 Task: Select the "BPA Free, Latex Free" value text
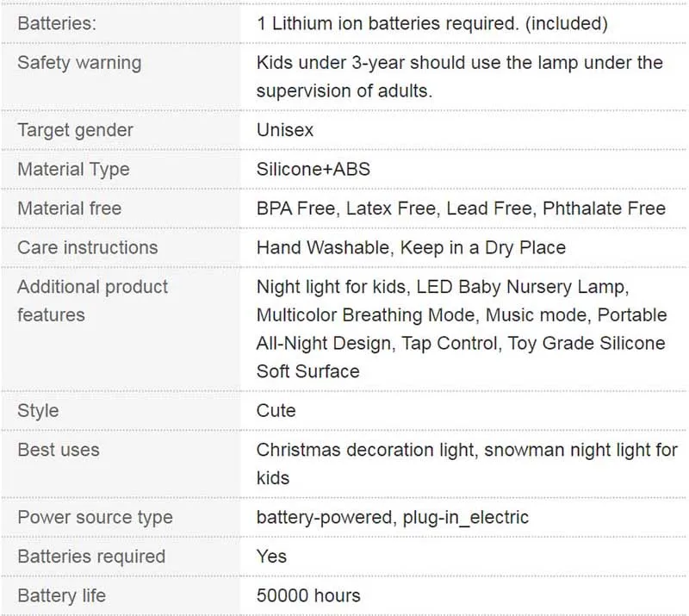coord(461,208)
